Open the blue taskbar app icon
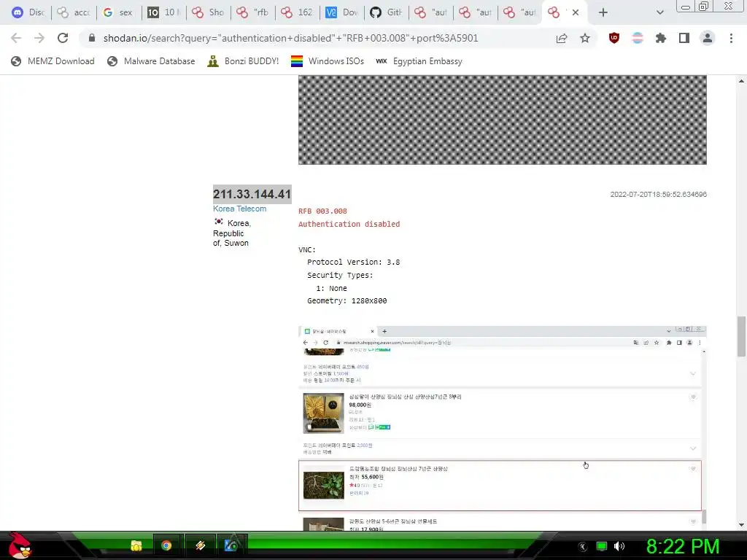The width and height of the screenshot is (747, 560). (231, 545)
